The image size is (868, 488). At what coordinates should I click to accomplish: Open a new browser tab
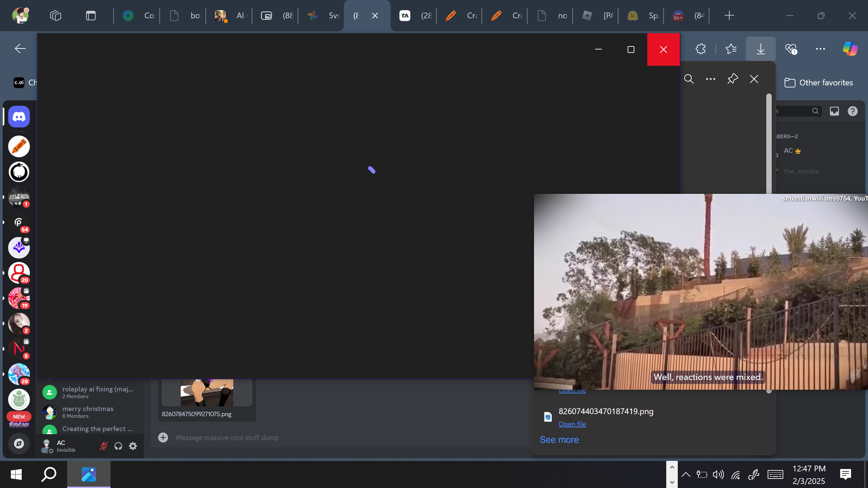pyautogui.click(x=729, y=16)
